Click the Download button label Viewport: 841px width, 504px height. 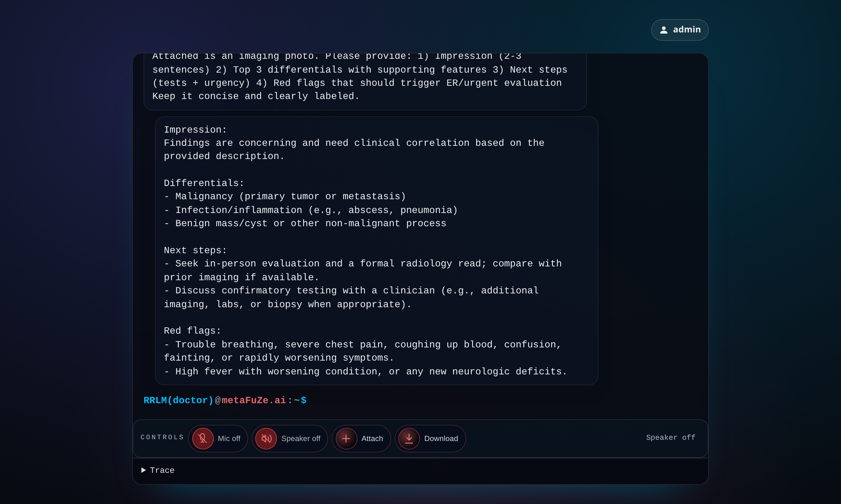pyautogui.click(x=441, y=439)
